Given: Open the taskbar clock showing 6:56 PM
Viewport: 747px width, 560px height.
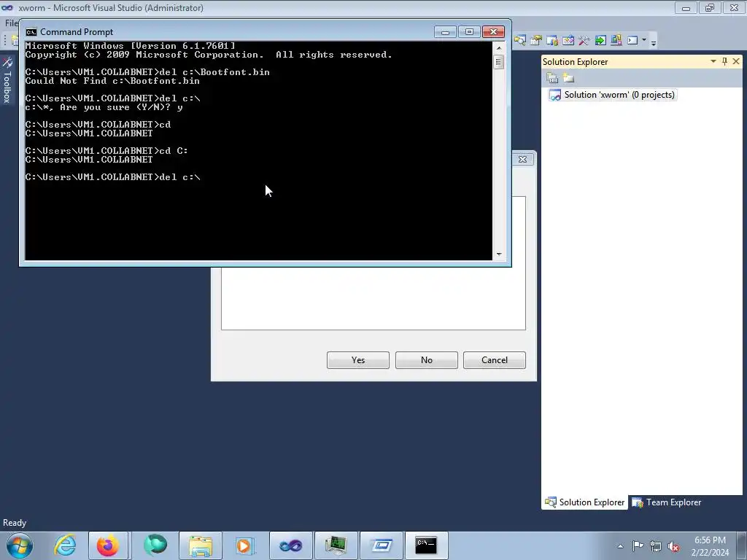Looking at the screenshot, I should (x=710, y=546).
